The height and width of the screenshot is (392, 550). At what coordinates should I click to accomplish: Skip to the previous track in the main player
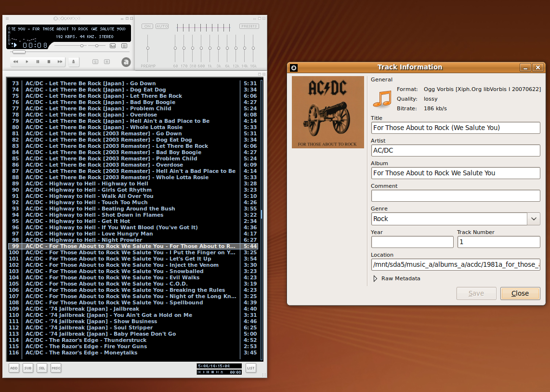pos(16,62)
